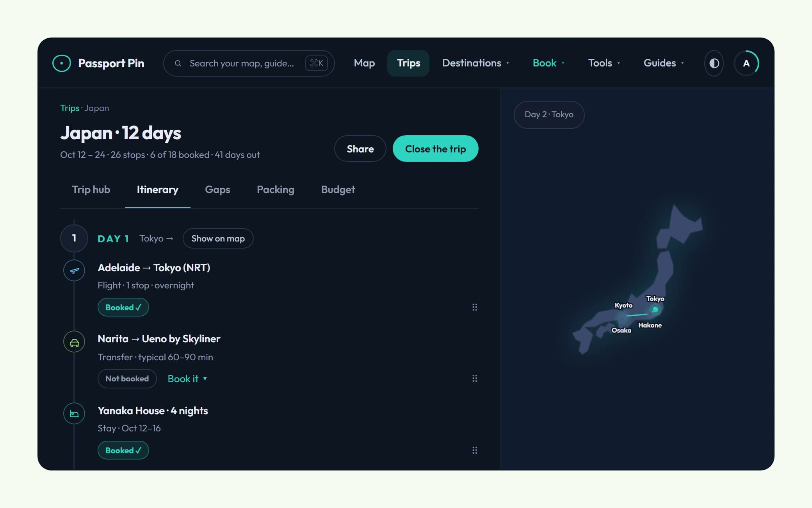Image resolution: width=812 pixels, height=508 pixels.
Task: Open the Gaps tab
Action: (x=217, y=190)
